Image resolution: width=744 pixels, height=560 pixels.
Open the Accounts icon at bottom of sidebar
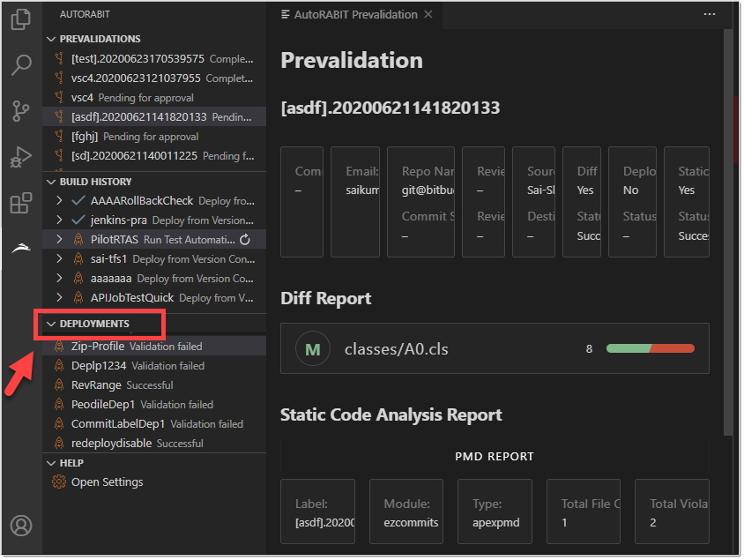coord(21,526)
